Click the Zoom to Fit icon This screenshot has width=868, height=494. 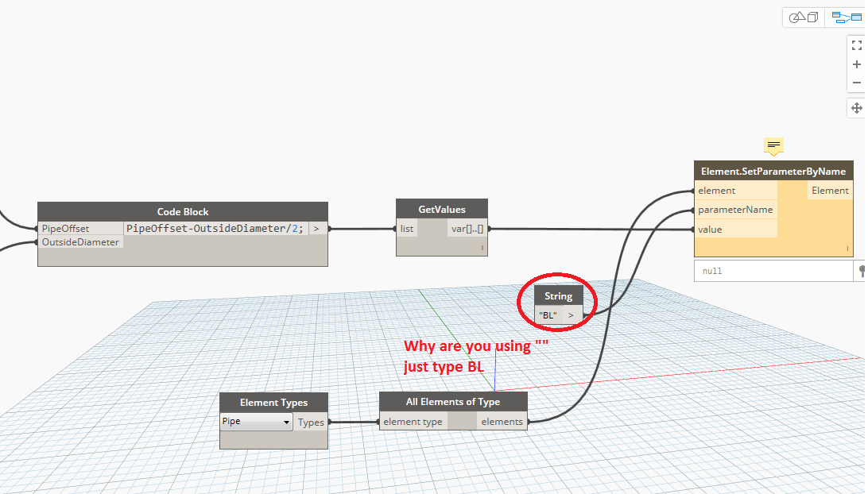point(856,45)
